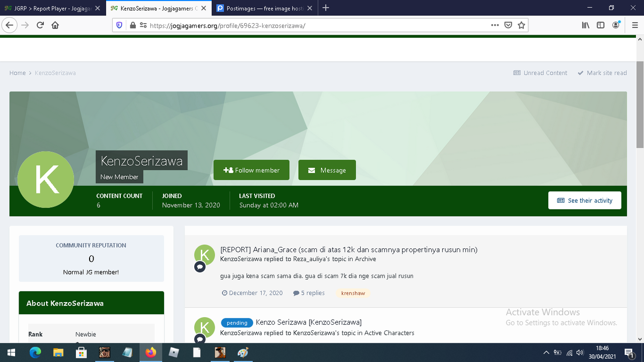The width and height of the screenshot is (644, 362).
Task: Open the site permissions icon in the address bar
Action: 143,25
